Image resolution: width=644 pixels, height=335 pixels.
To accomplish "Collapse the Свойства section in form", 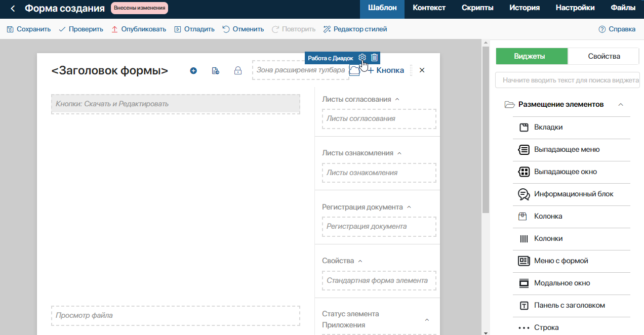I will point(360,261).
